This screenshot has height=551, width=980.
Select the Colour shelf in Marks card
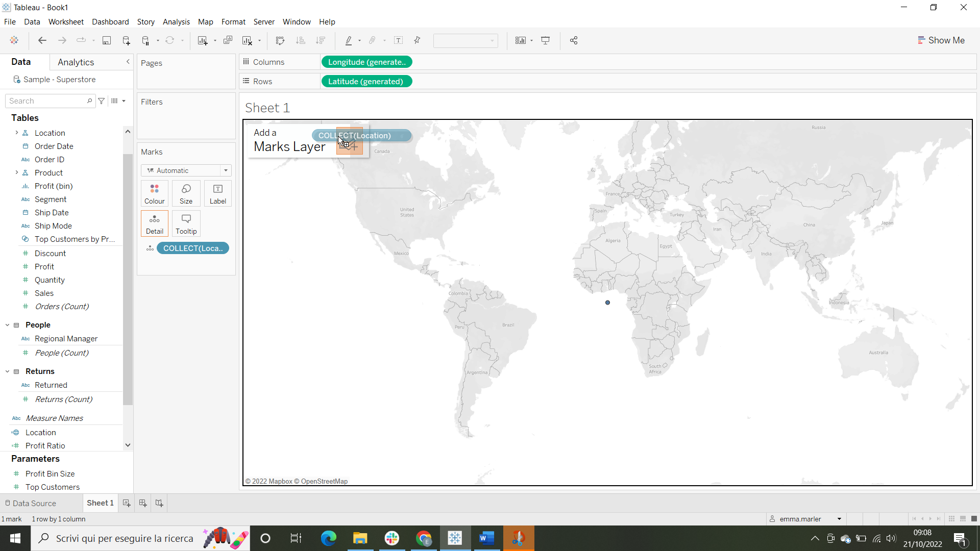(154, 193)
